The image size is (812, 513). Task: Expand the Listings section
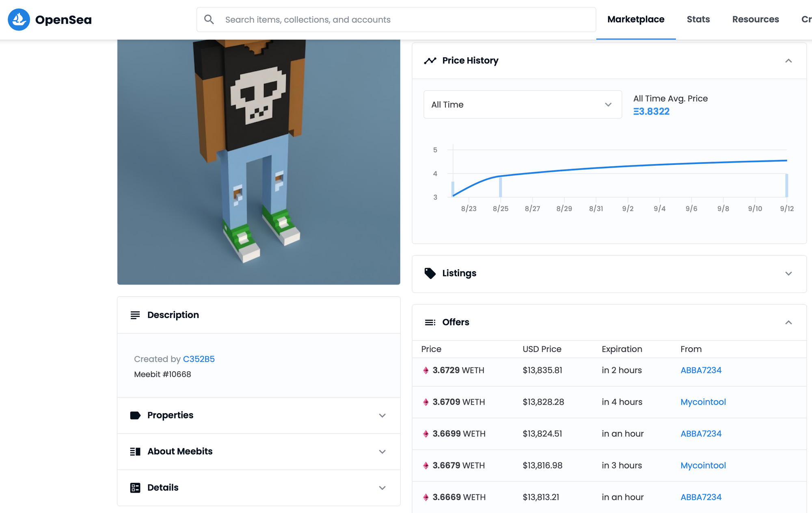pyautogui.click(x=788, y=274)
